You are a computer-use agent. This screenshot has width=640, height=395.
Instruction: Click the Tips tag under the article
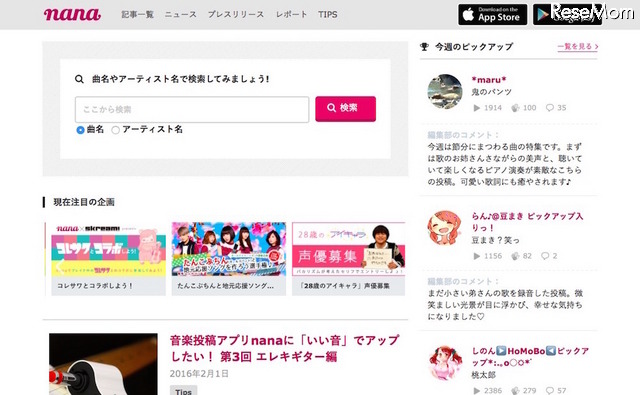(x=183, y=391)
